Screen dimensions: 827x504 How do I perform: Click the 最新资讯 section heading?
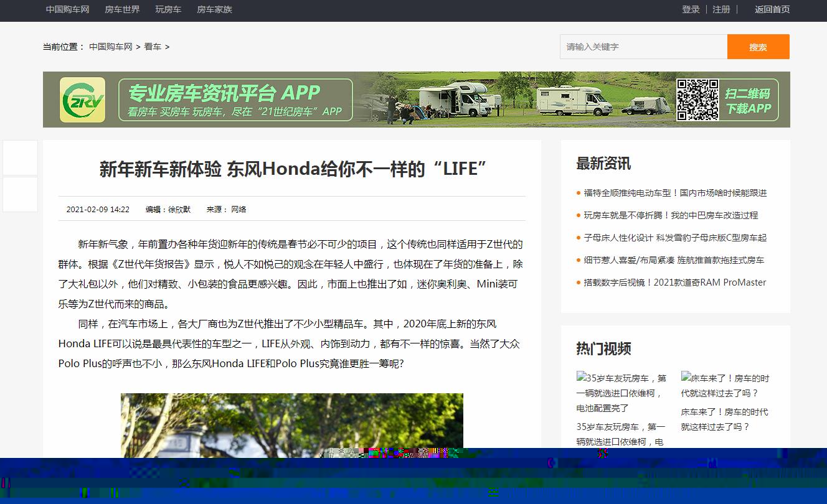(x=603, y=164)
